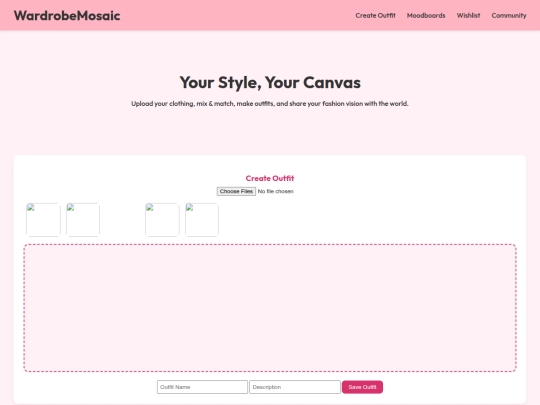Go to Moodboards page

point(426,15)
